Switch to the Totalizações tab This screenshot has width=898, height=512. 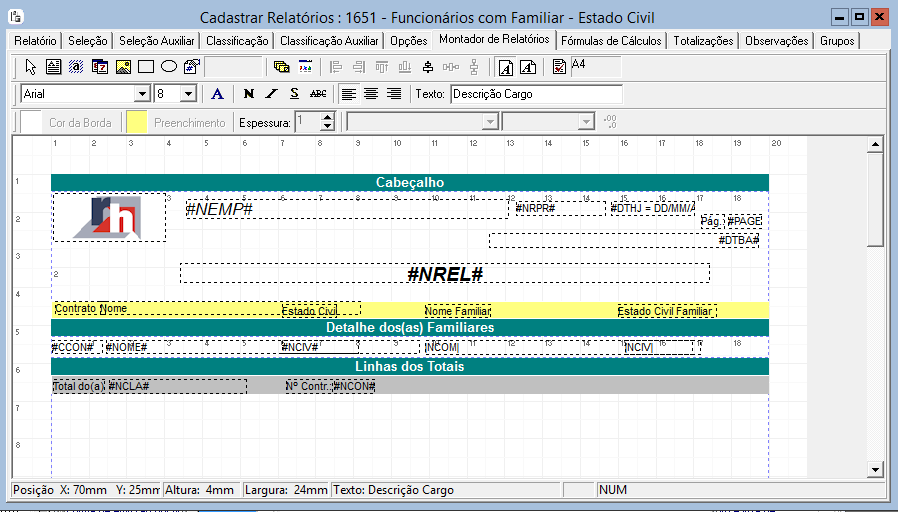(x=703, y=41)
